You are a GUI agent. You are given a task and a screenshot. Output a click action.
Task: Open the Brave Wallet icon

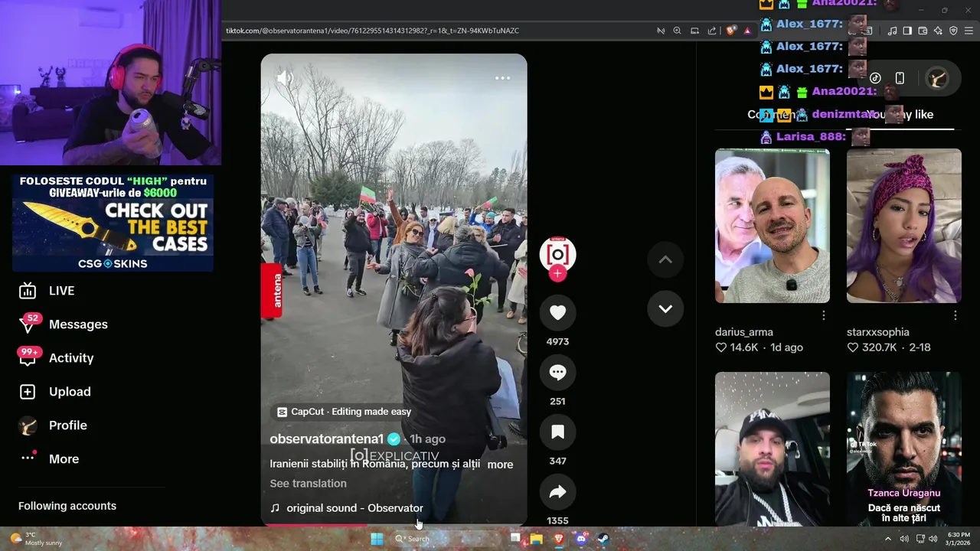click(x=923, y=31)
